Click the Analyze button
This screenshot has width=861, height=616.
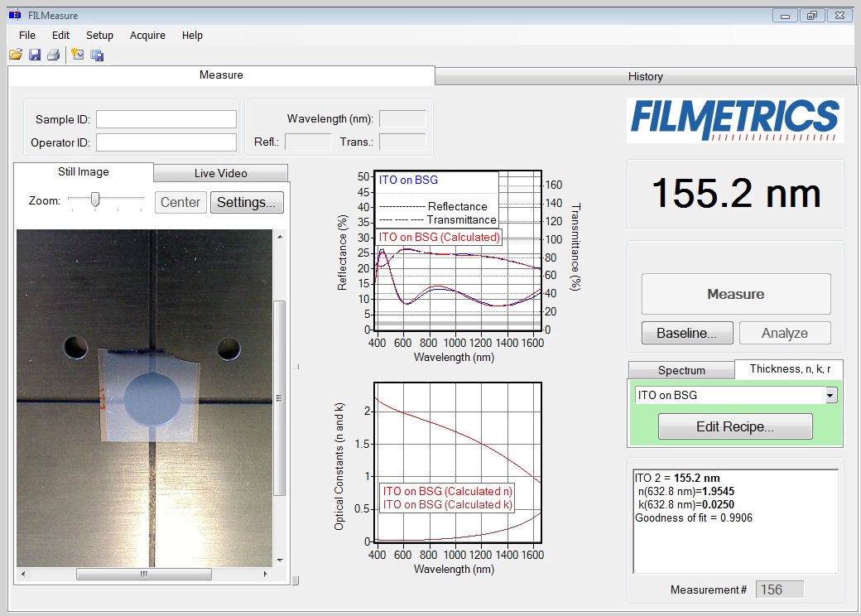coord(785,333)
